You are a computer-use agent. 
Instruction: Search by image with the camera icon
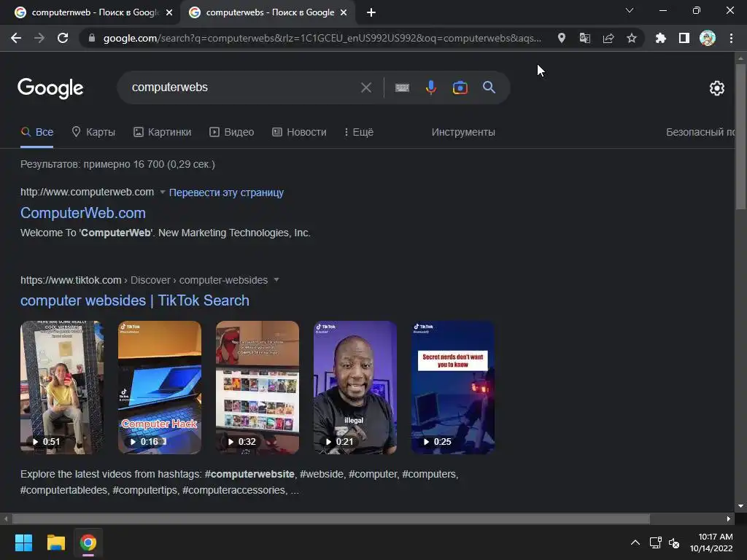click(460, 87)
